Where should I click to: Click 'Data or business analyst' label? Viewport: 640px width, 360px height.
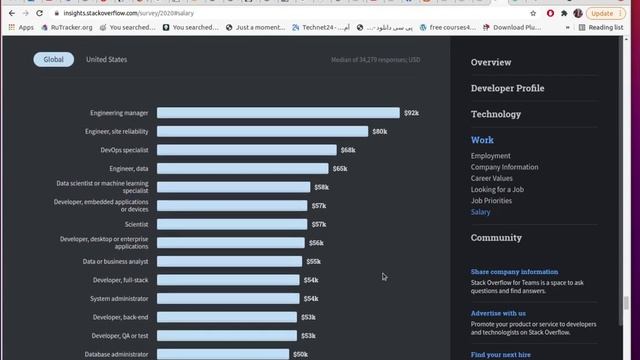click(x=116, y=262)
